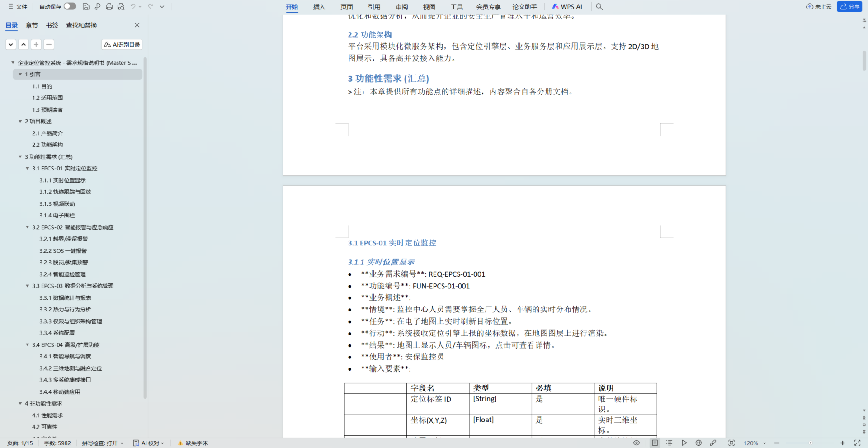
Task: Toggle the 自动保存 switch
Action: (70, 6)
